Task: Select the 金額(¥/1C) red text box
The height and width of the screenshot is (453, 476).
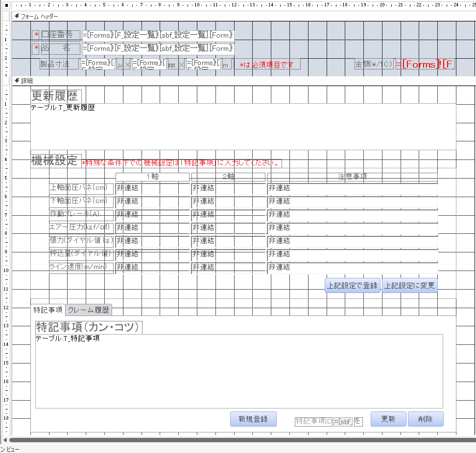Action: [425, 64]
